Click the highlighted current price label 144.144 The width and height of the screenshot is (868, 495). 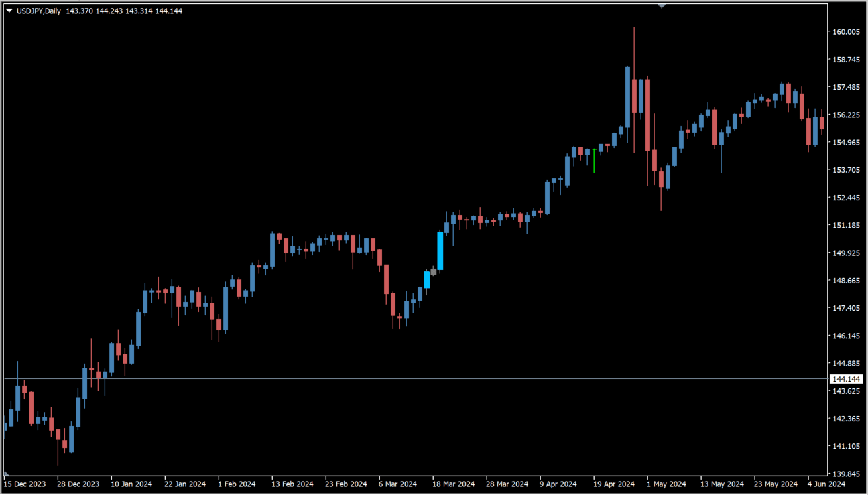coord(846,379)
